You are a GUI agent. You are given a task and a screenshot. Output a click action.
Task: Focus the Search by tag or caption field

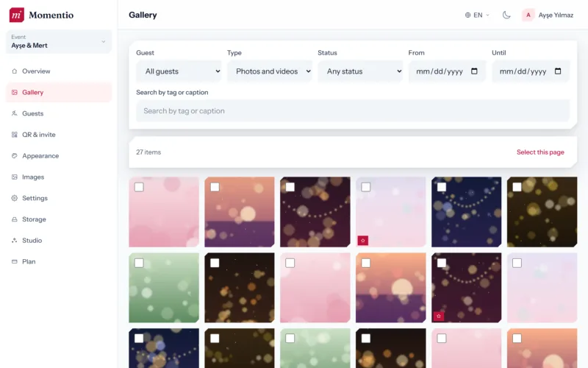[x=353, y=111]
